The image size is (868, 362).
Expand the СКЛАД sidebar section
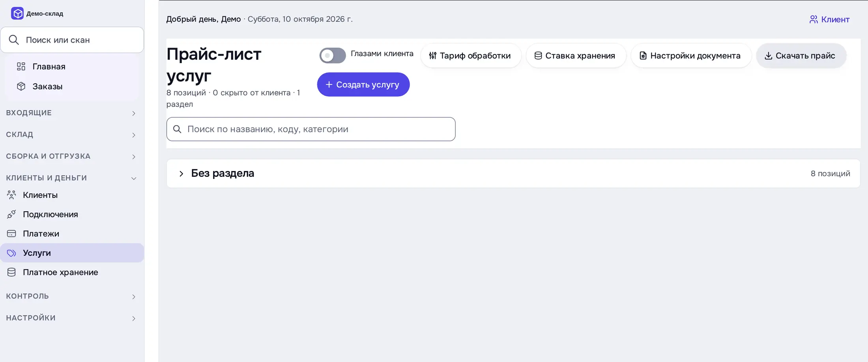click(x=71, y=135)
